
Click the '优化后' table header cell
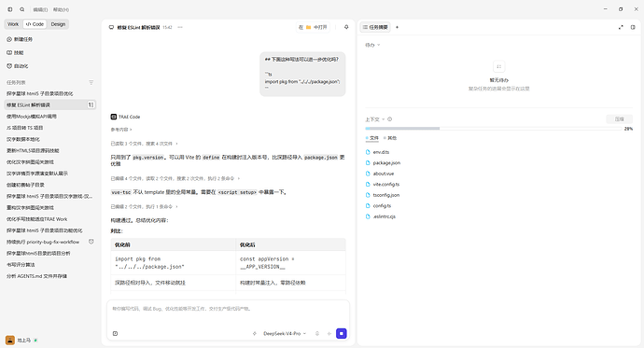291,244
